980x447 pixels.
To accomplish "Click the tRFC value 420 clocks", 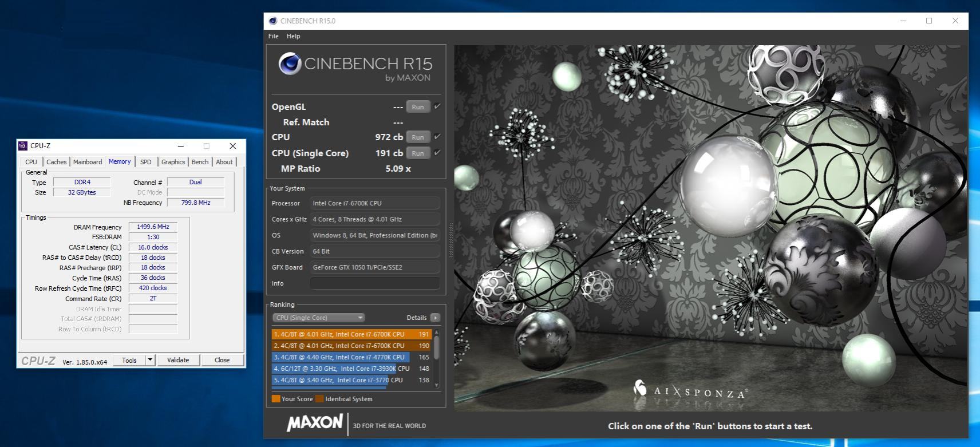I will (153, 288).
